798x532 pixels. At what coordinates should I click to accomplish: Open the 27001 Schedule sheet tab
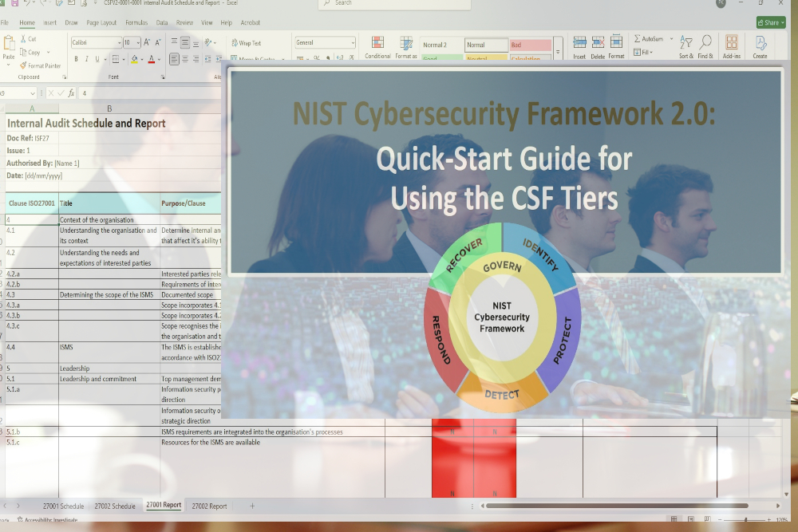(63, 506)
